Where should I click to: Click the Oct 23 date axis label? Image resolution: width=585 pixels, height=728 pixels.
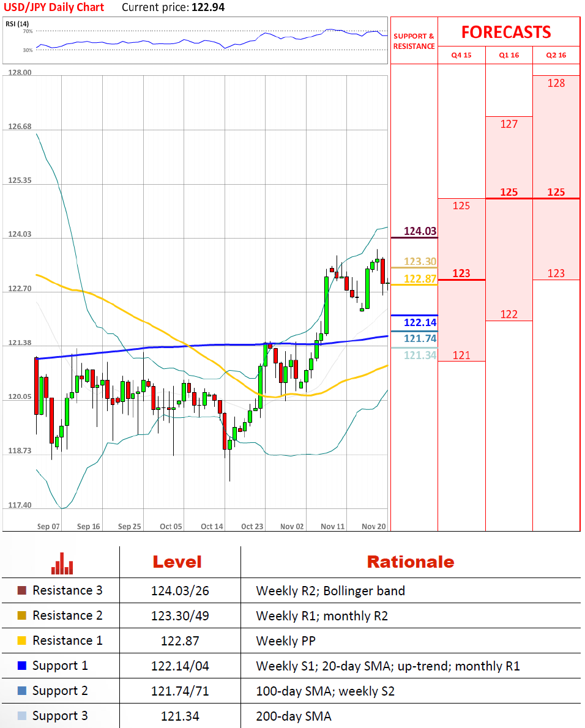pyautogui.click(x=252, y=526)
